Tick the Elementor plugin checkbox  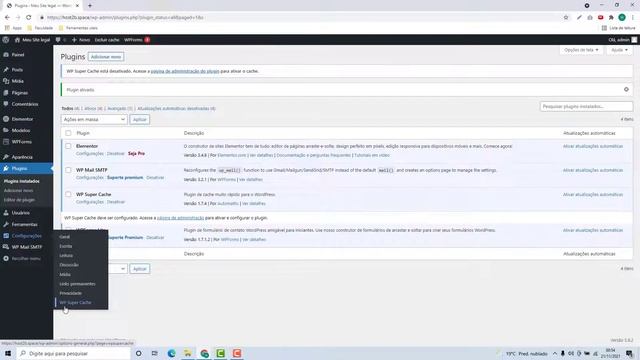click(x=68, y=146)
